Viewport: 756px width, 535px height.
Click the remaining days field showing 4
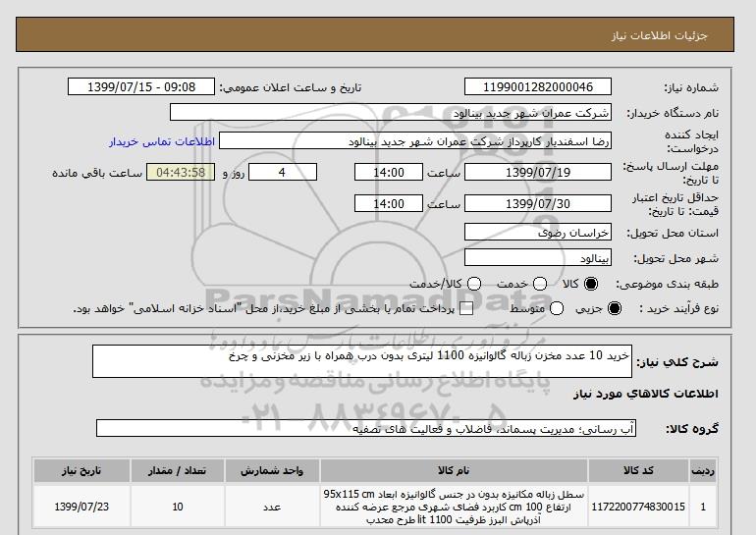[283, 172]
